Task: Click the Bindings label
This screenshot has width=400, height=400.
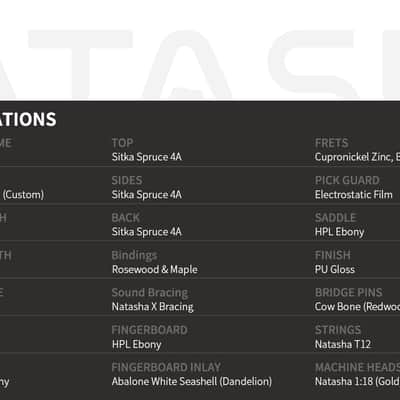Action: click(134, 255)
